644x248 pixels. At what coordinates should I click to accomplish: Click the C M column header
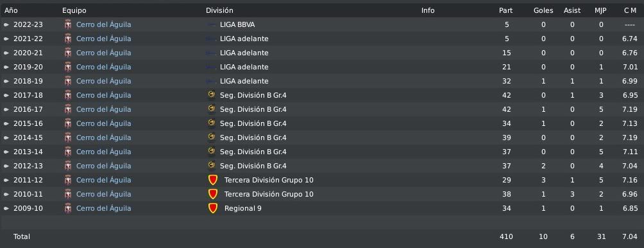(630, 10)
